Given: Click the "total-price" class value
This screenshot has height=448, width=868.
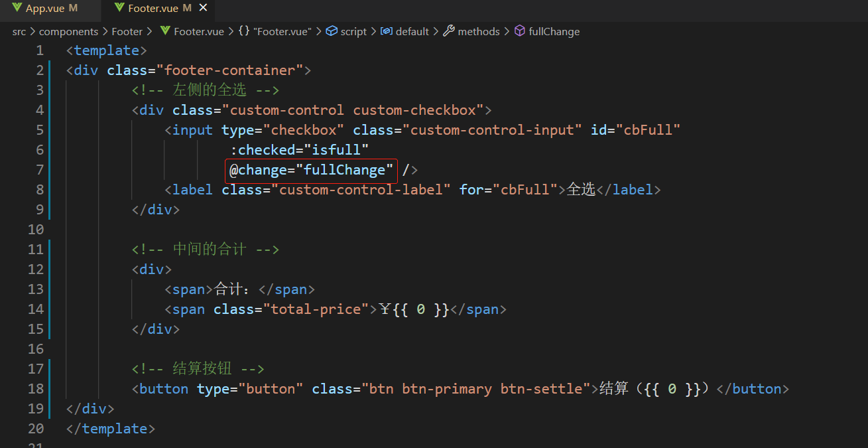Looking at the screenshot, I should pos(316,309).
